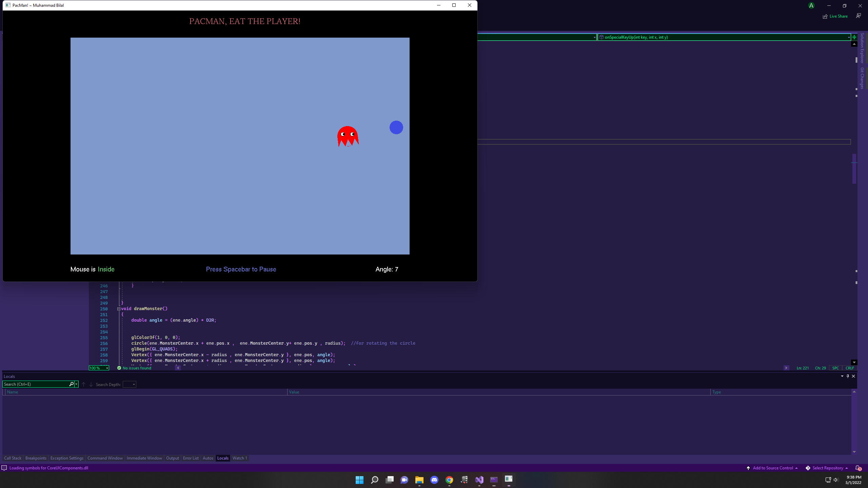Switch to the Call Stack tab
Viewport: 868px width, 488px height.
point(13,458)
